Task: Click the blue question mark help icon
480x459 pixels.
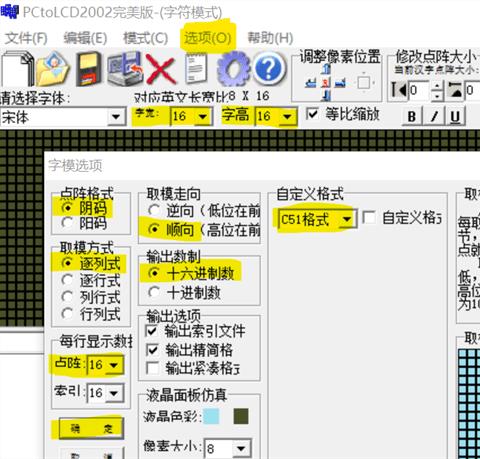Action: 269,68
